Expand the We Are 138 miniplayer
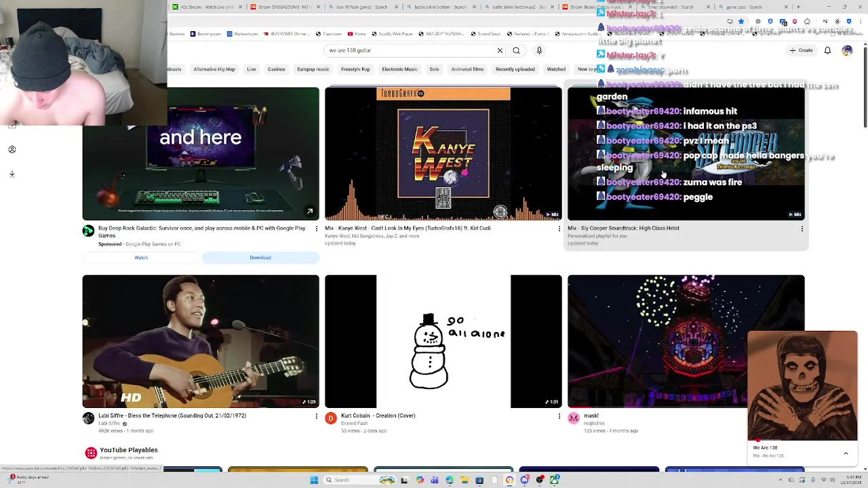868x488 pixels. [x=846, y=453]
